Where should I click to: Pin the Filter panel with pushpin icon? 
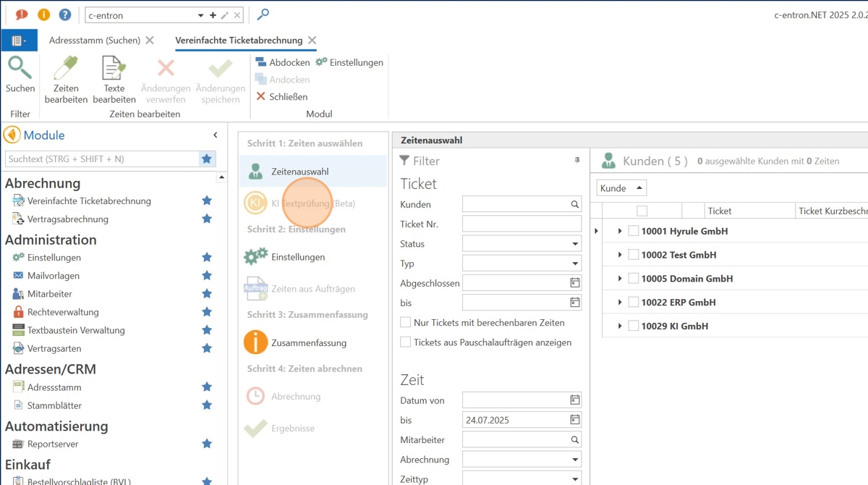tap(577, 160)
